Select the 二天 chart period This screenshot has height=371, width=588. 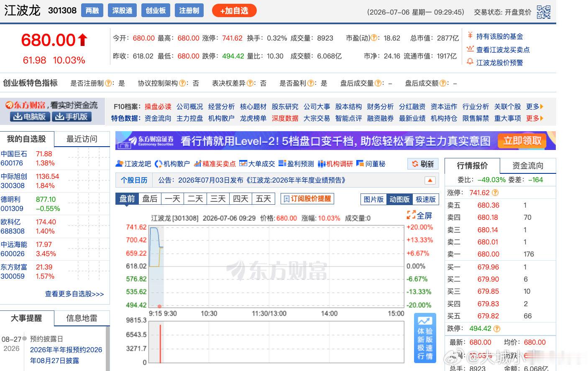coord(195,199)
